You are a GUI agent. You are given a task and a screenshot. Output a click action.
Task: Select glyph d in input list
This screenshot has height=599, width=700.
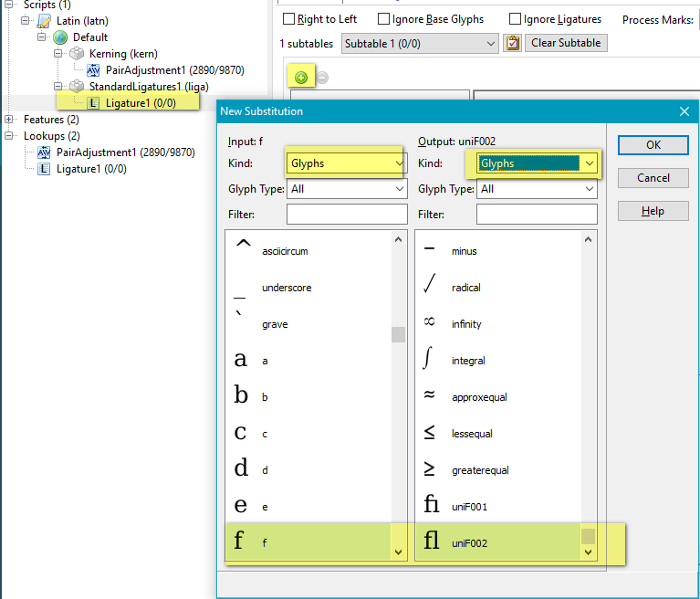tap(308, 470)
